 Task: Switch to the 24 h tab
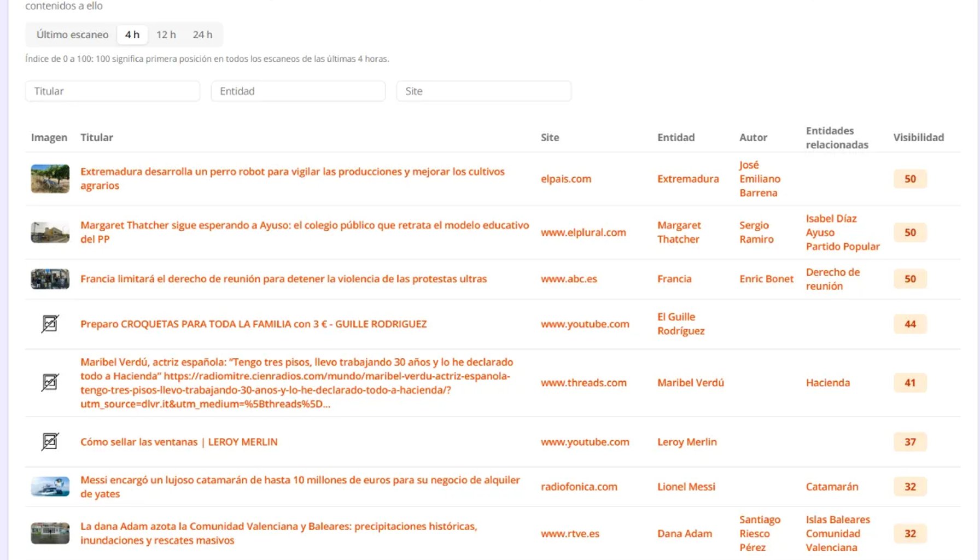pyautogui.click(x=202, y=34)
